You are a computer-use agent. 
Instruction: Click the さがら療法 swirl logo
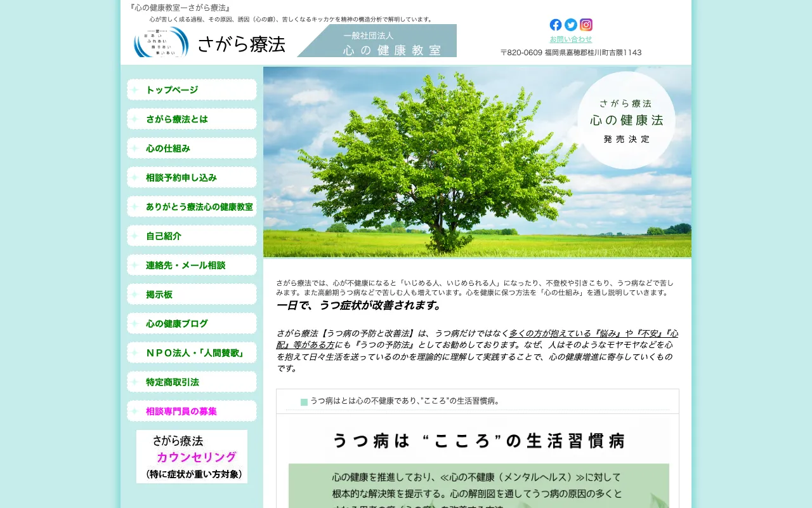[x=161, y=42]
